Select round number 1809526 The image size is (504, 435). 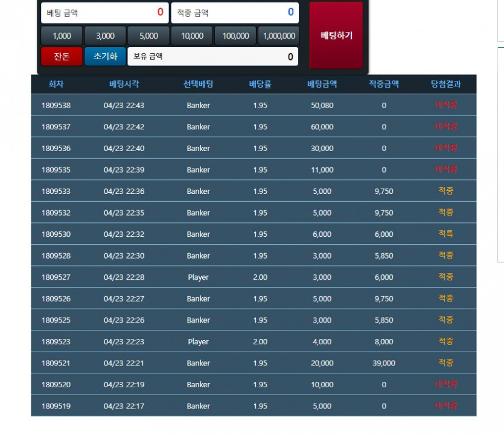[x=56, y=299]
